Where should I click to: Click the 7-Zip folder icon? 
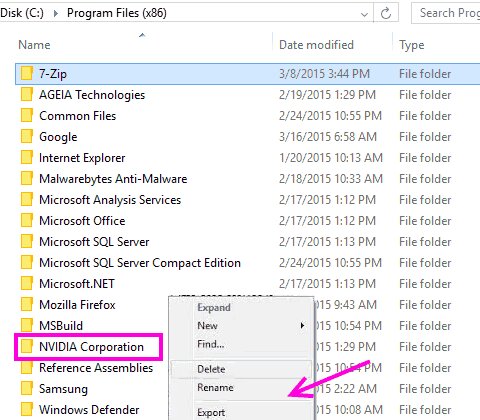[x=27, y=74]
